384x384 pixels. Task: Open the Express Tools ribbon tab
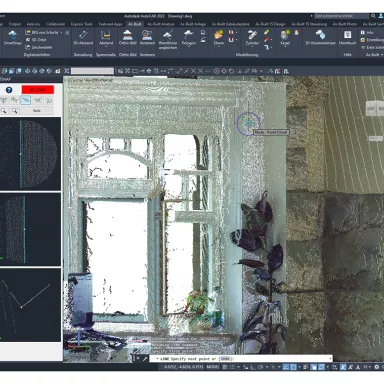pyautogui.click(x=81, y=24)
